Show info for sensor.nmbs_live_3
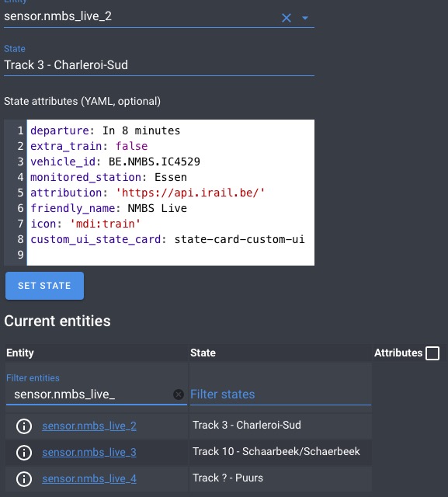 [24, 452]
